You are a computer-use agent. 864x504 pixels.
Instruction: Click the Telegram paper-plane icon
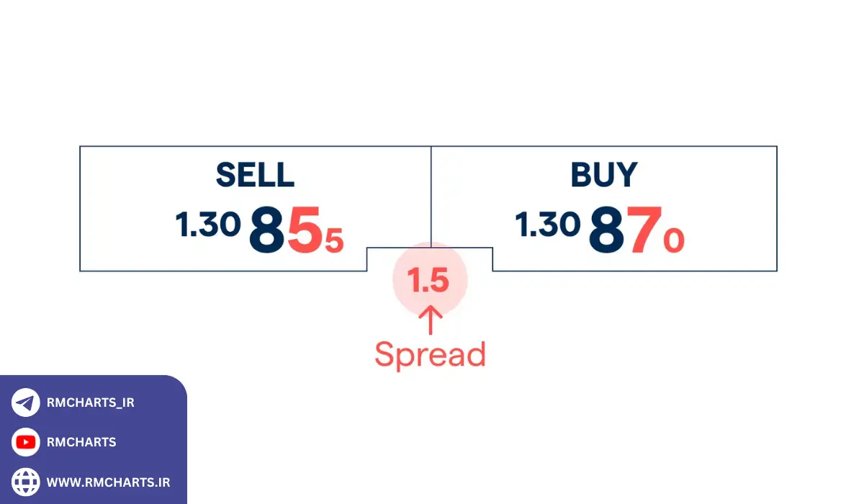[x=26, y=402]
